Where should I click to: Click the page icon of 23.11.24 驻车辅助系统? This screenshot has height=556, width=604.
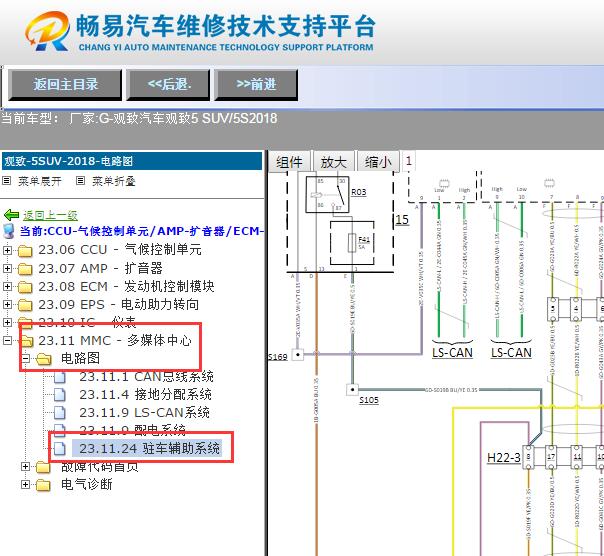60,448
